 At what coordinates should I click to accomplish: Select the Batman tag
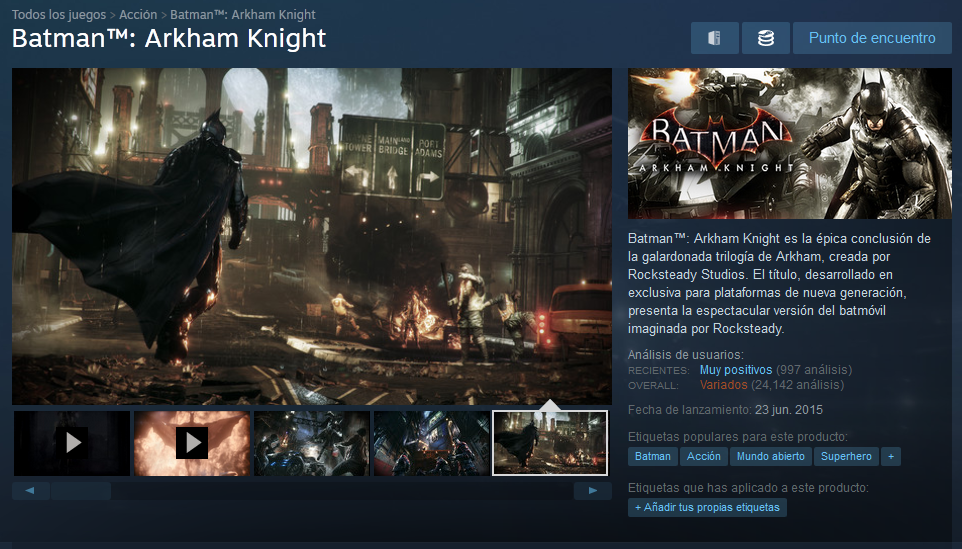point(653,456)
